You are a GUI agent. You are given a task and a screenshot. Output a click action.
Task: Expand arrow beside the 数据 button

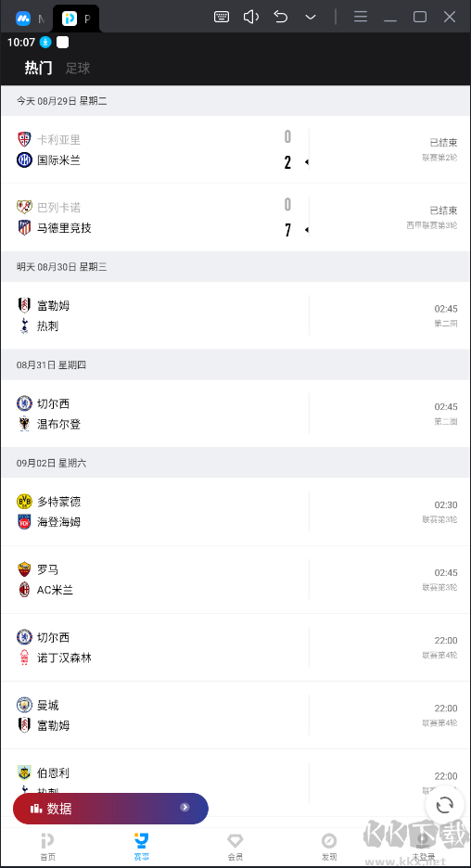coord(185,808)
